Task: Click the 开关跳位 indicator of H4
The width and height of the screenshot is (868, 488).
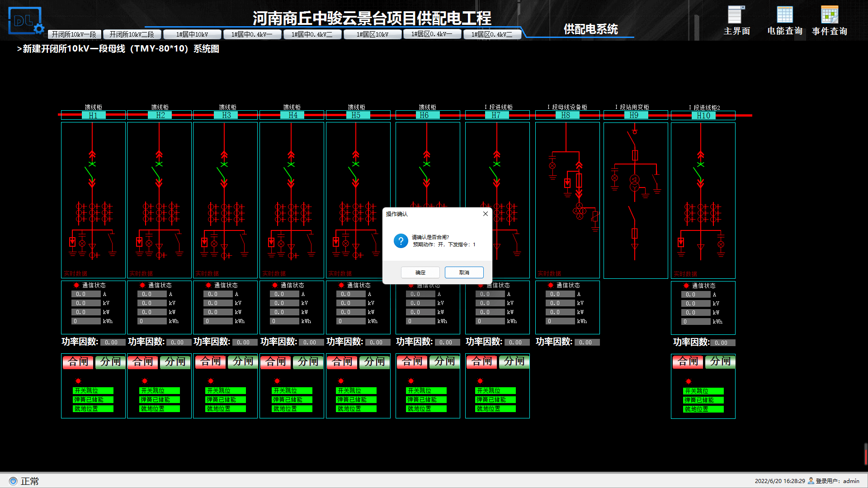Action: [292, 390]
